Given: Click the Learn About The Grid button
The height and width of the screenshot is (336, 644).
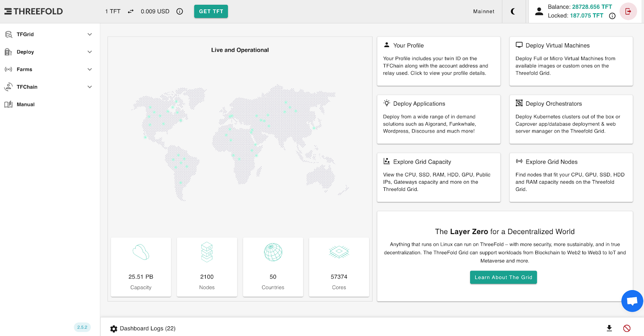Looking at the screenshot, I should (504, 277).
